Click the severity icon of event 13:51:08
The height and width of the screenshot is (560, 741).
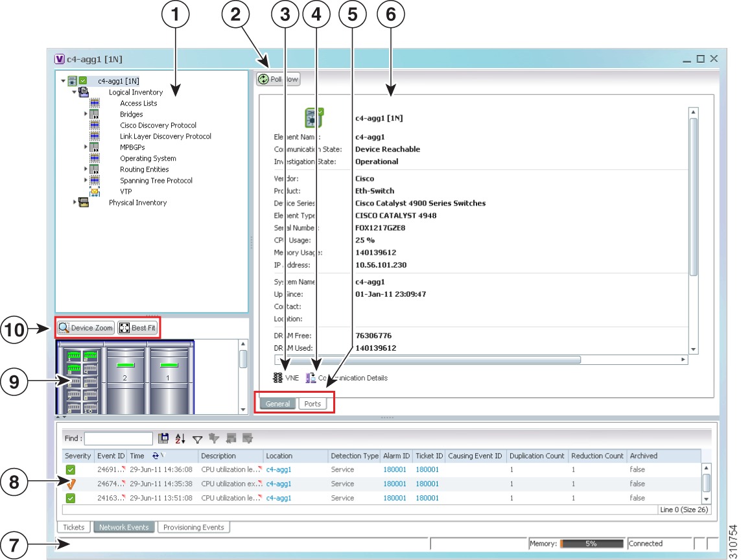pyautogui.click(x=71, y=498)
